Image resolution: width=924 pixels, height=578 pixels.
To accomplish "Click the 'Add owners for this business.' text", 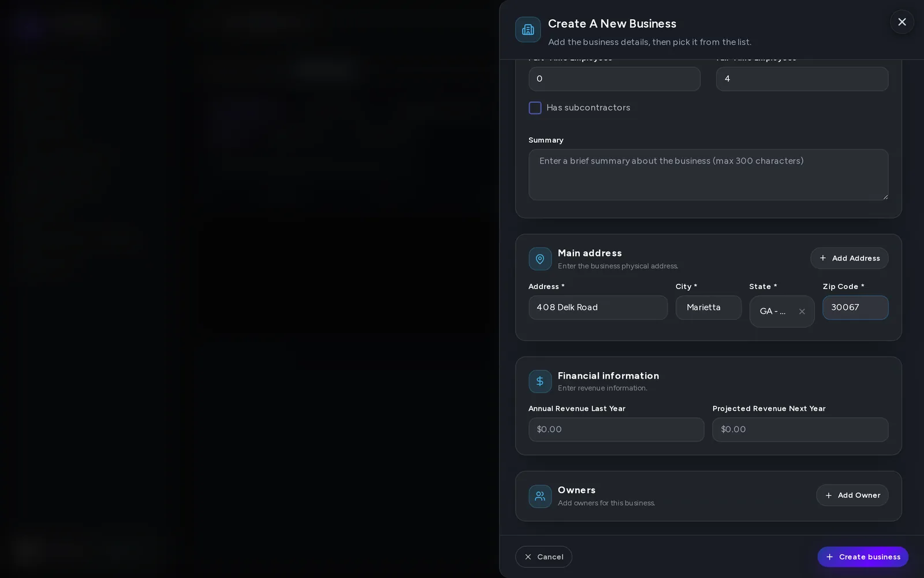I will pyautogui.click(x=606, y=503).
